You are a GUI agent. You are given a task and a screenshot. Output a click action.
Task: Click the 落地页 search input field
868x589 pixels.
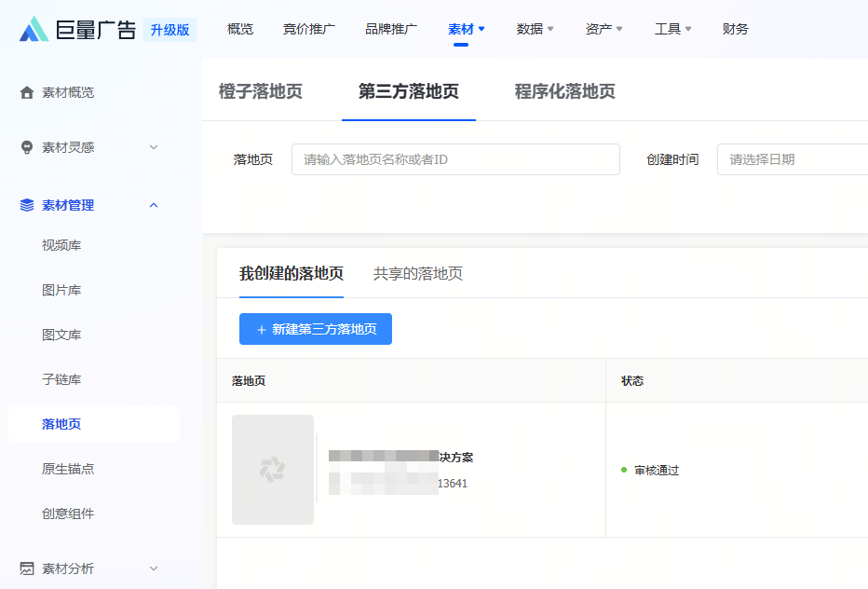(455, 159)
